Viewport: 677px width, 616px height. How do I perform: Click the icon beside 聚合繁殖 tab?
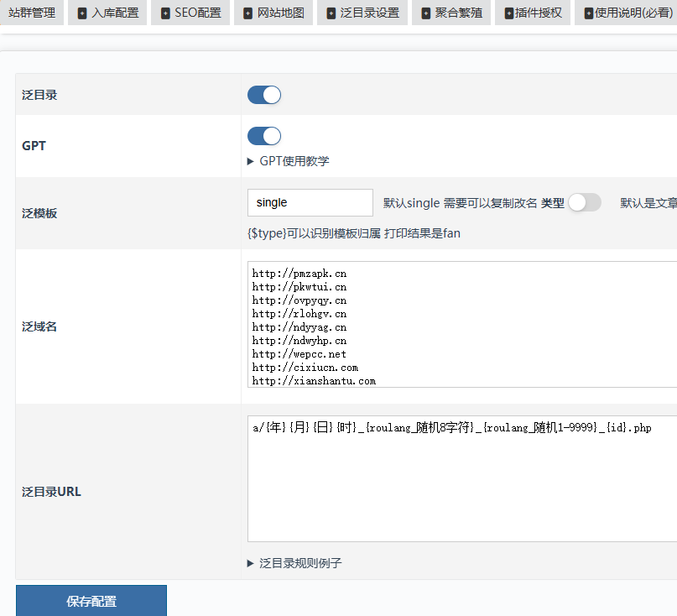pos(426,13)
